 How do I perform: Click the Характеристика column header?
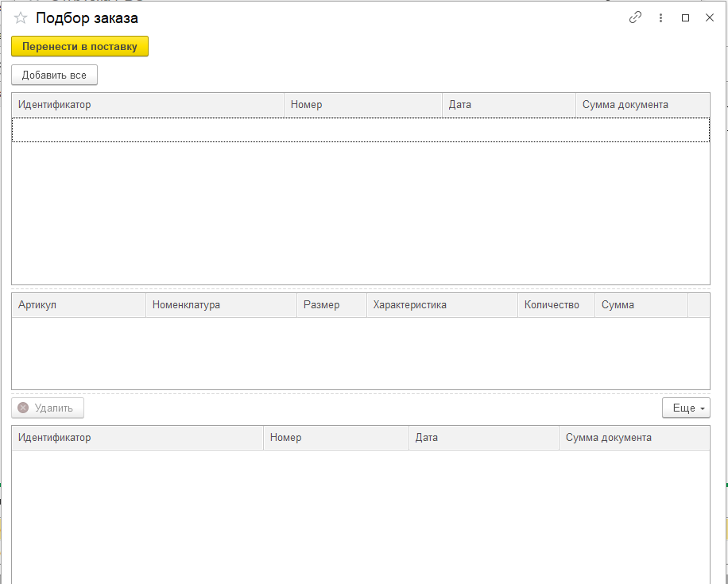pyautogui.click(x=442, y=305)
